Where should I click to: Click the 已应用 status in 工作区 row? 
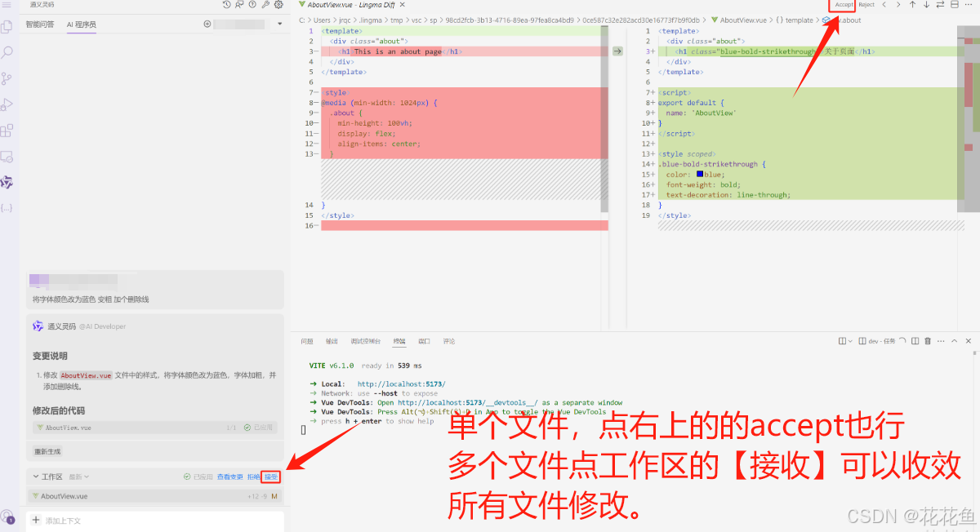pos(198,477)
